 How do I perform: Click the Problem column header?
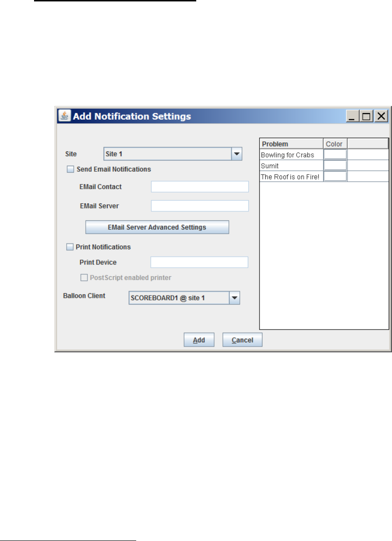pos(291,144)
